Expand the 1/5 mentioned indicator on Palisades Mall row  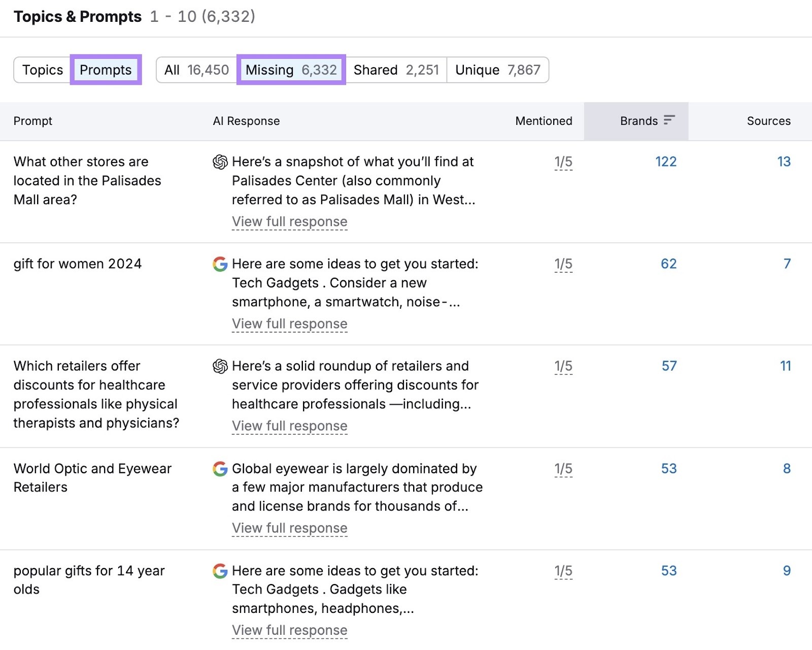563,161
